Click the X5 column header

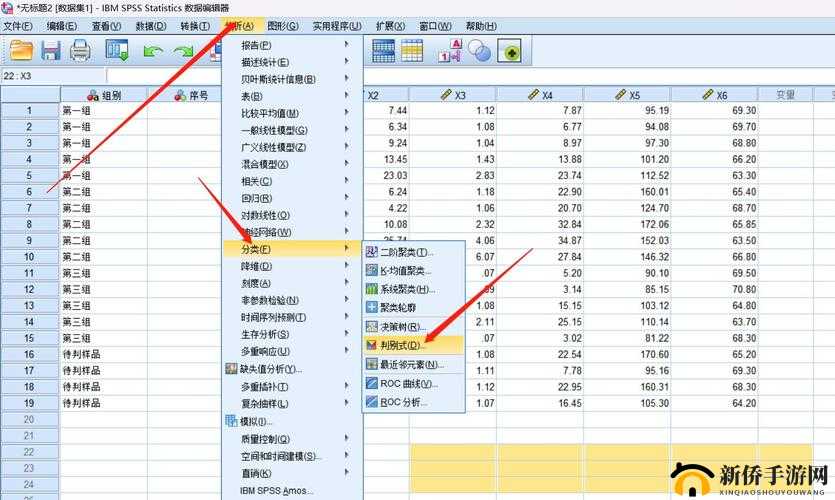tap(628, 95)
